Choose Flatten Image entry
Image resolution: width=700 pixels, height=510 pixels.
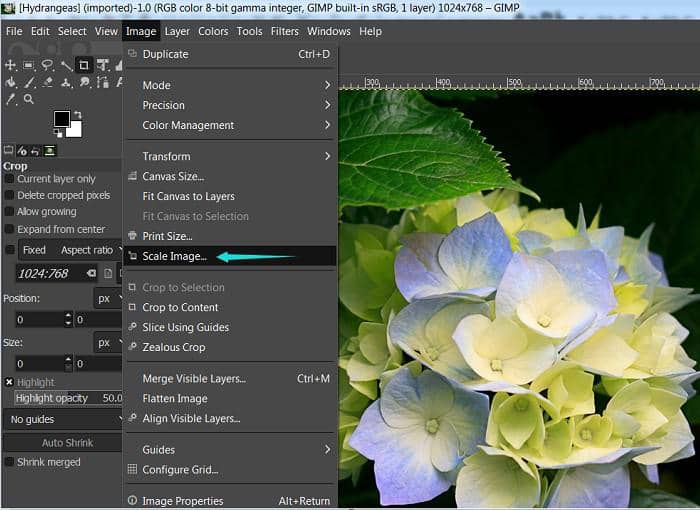pyautogui.click(x=230, y=398)
